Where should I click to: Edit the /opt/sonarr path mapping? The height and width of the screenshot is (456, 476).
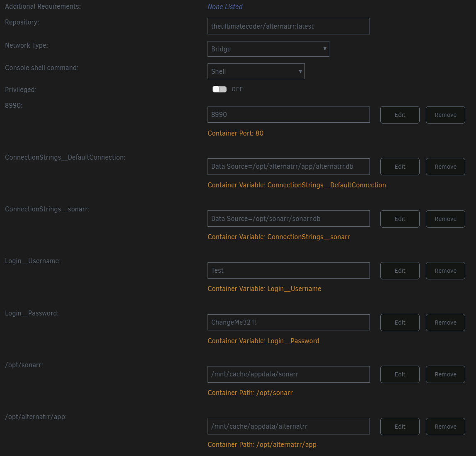click(x=400, y=374)
